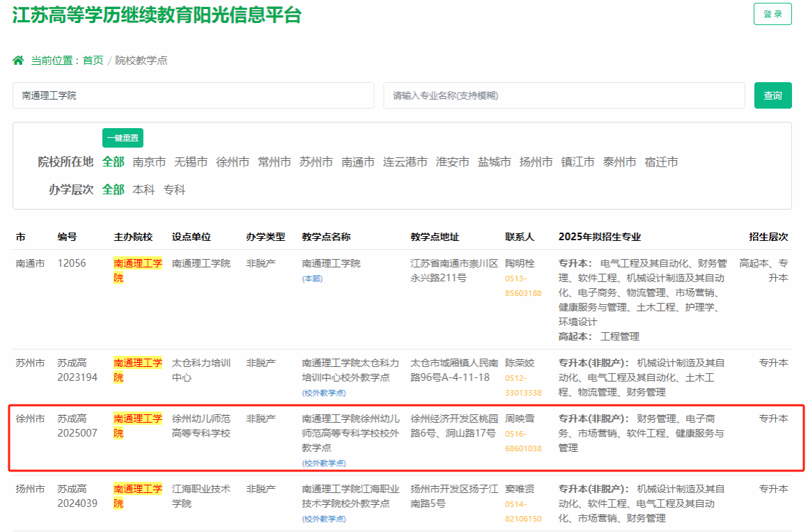Focus the school name input with 南通理工学院
This screenshot has width=808, height=532.
click(x=193, y=95)
